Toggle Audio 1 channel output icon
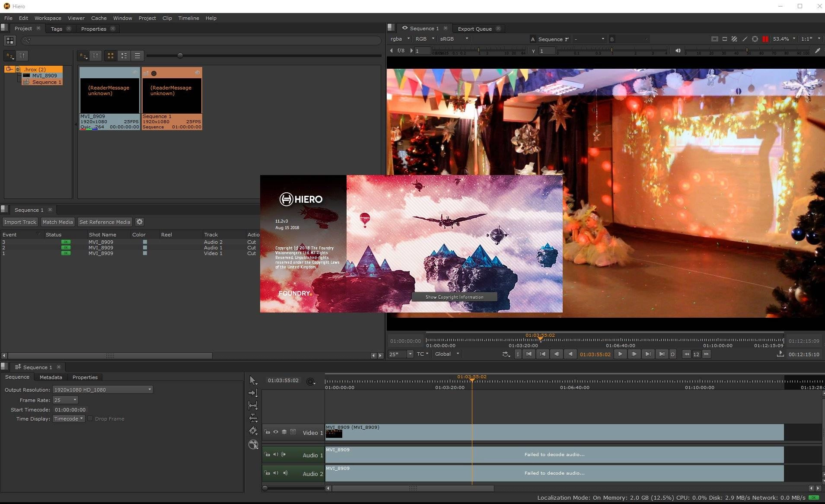 click(x=284, y=454)
